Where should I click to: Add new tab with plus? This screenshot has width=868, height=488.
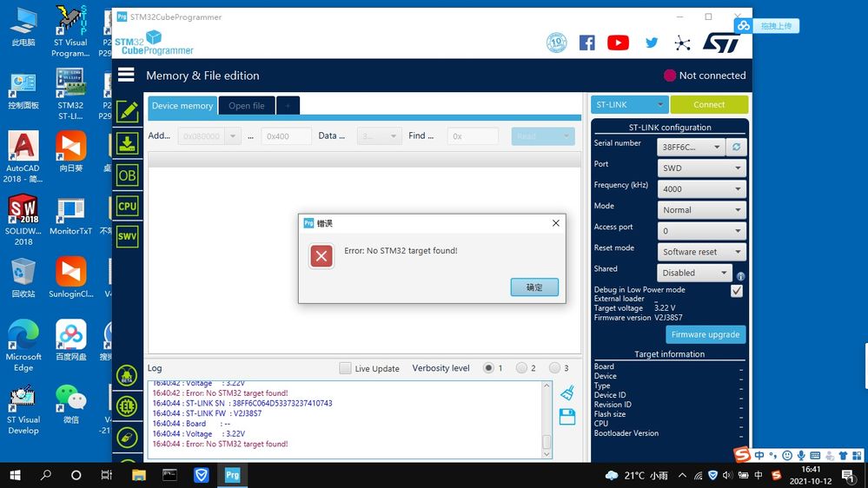coord(288,106)
